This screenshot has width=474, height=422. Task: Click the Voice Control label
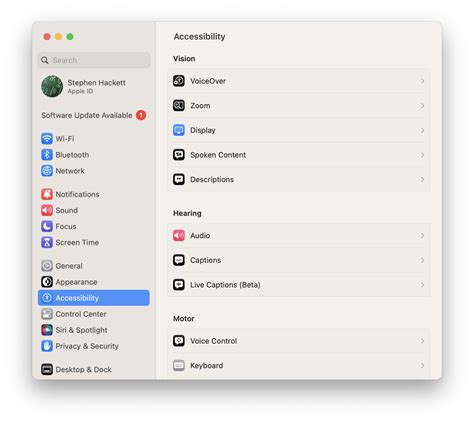tap(214, 341)
